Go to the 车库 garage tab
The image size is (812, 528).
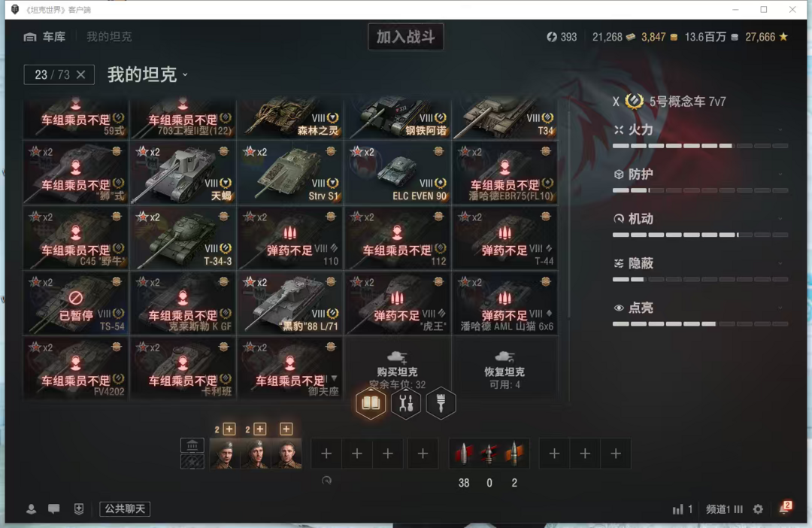point(45,37)
